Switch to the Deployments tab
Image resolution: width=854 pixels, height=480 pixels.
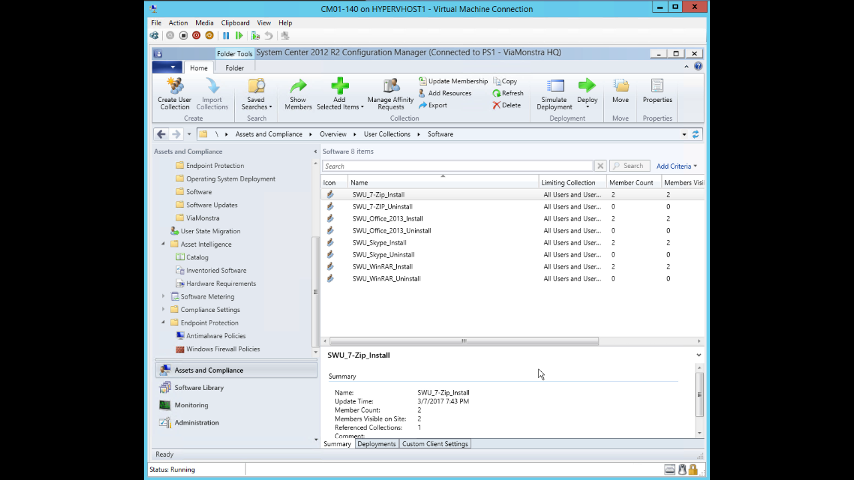point(376,444)
